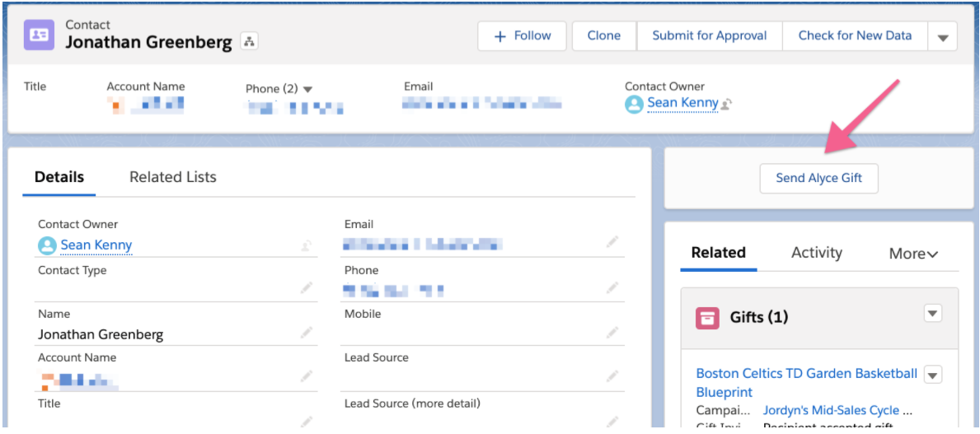This screenshot has height=434, width=980.
Task: Click the blurred email address in header
Action: click(482, 103)
